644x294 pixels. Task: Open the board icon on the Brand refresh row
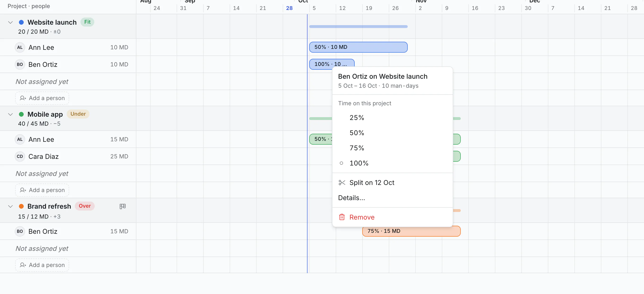[122, 206]
